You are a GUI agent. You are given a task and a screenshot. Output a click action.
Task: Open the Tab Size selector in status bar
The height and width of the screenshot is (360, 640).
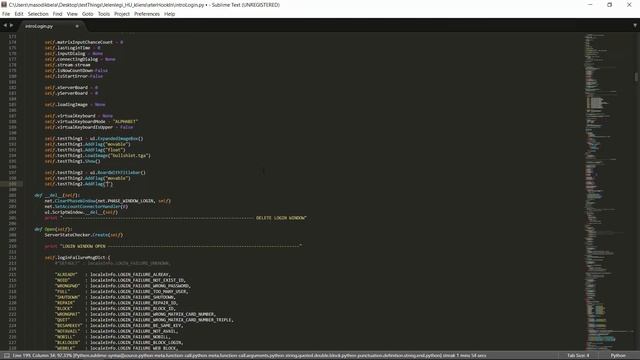click(x=578, y=356)
